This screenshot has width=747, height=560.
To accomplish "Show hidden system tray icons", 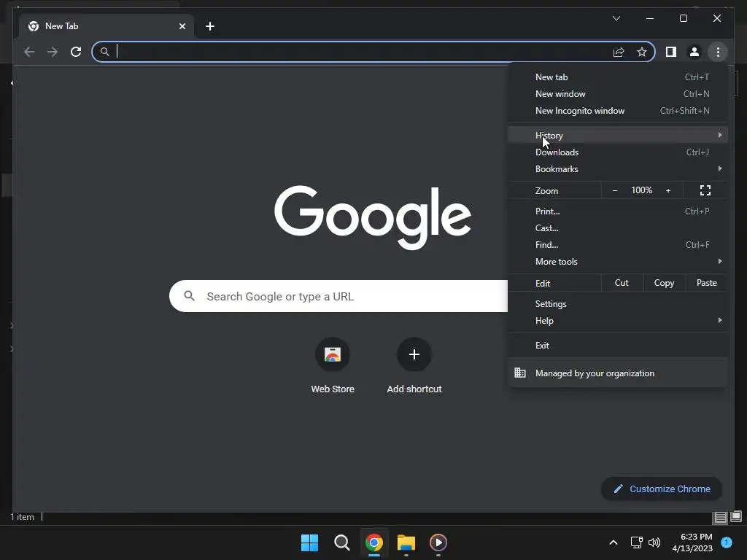I will click(x=613, y=542).
